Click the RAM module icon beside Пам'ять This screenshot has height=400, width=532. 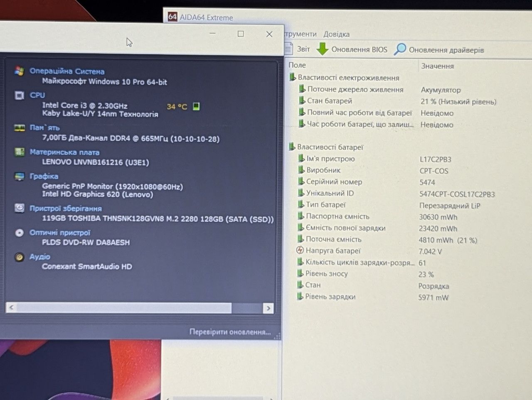point(20,128)
